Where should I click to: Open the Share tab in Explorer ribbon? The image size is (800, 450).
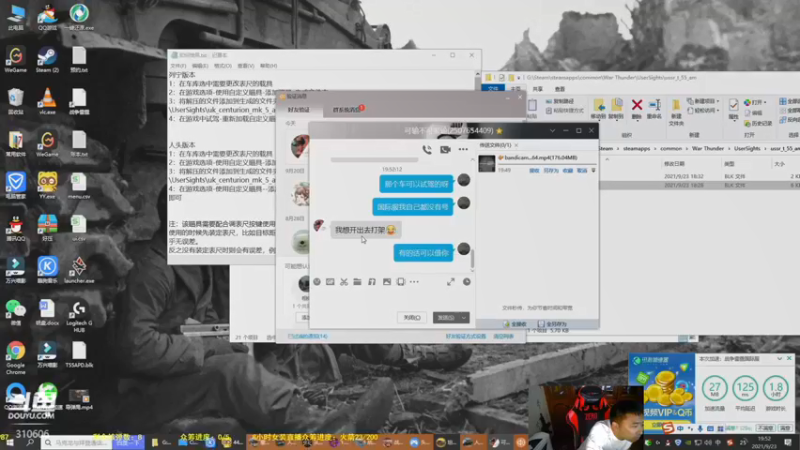pyautogui.click(x=538, y=89)
